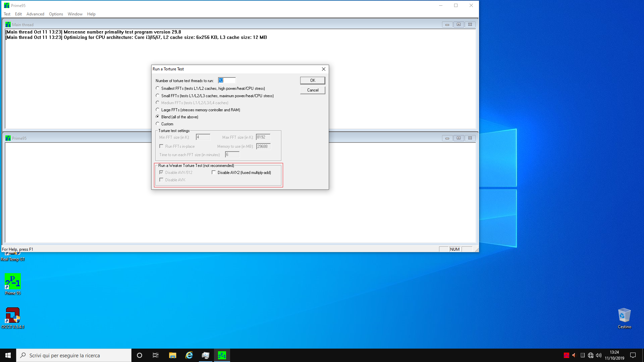
Task: Open the volume control in system tray
Action: click(599, 355)
